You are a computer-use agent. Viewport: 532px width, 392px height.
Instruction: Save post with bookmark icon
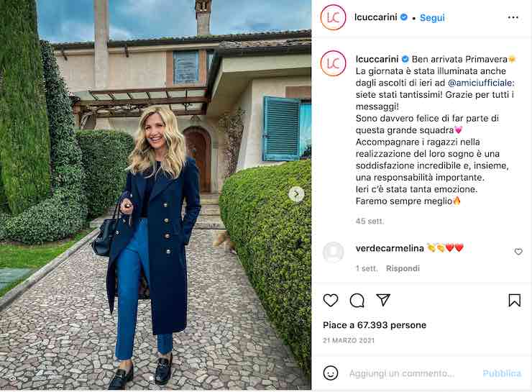coord(514,301)
